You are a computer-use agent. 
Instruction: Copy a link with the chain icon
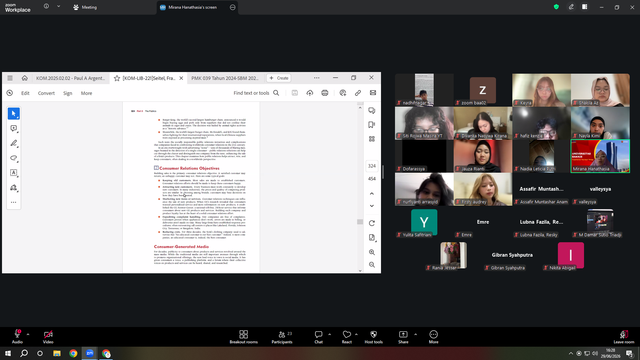point(358,93)
